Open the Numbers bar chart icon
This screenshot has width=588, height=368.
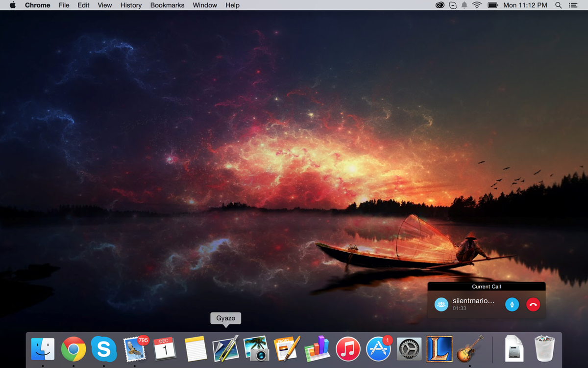(x=317, y=349)
